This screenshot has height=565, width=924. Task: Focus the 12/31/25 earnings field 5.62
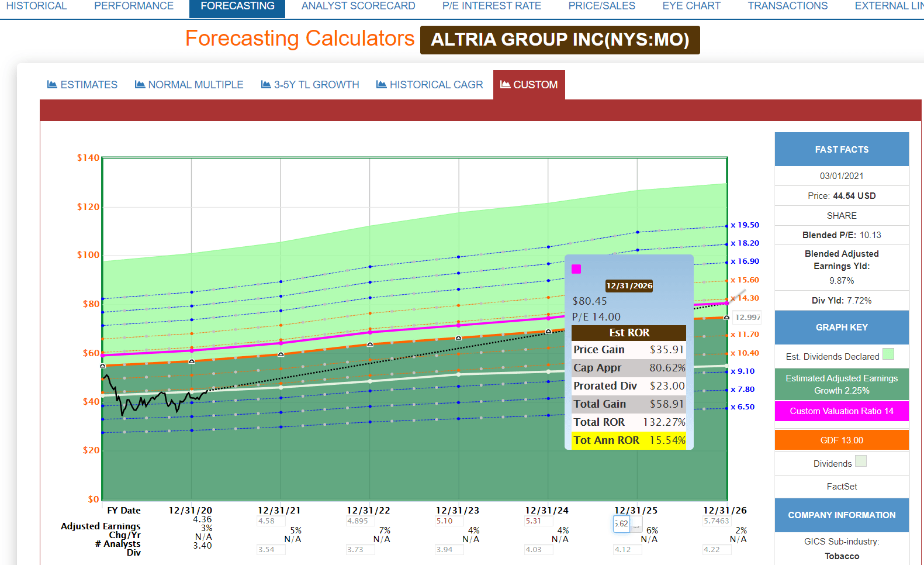coord(621,524)
